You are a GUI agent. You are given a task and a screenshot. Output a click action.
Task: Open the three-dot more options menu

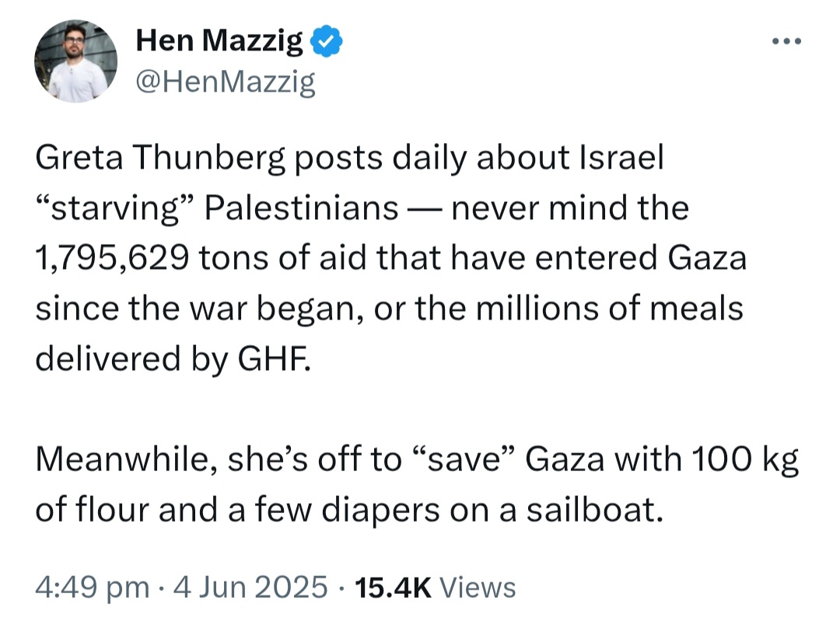pos(787,41)
